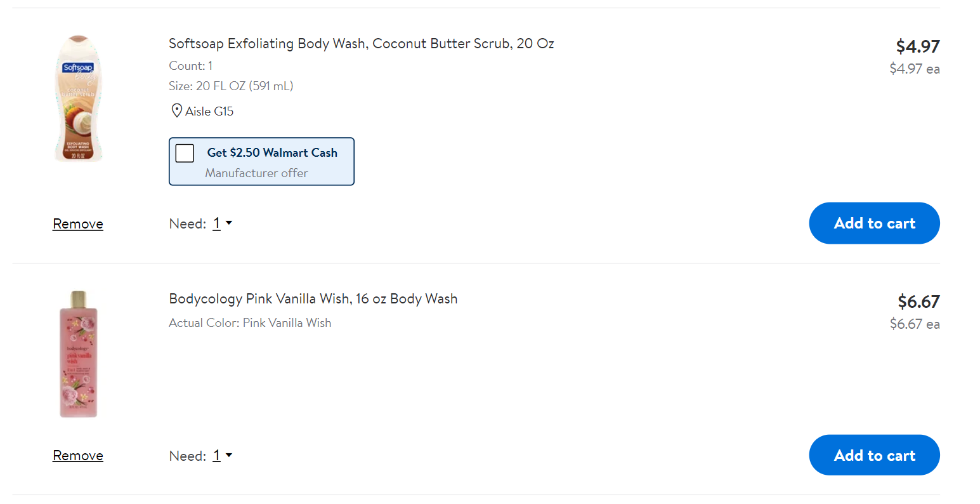Click the Size 20 FL OZ detail text
This screenshot has width=980, height=504.
(231, 86)
